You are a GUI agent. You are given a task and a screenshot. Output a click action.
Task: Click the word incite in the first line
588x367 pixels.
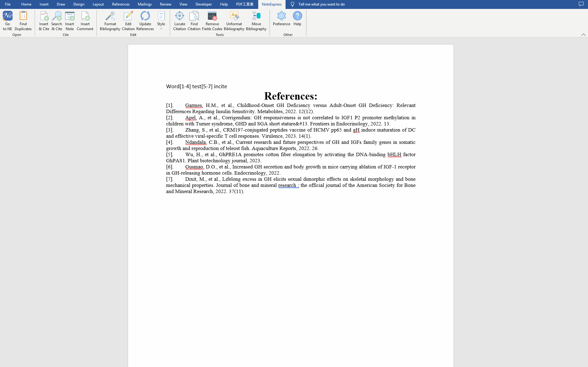[x=220, y=86]
